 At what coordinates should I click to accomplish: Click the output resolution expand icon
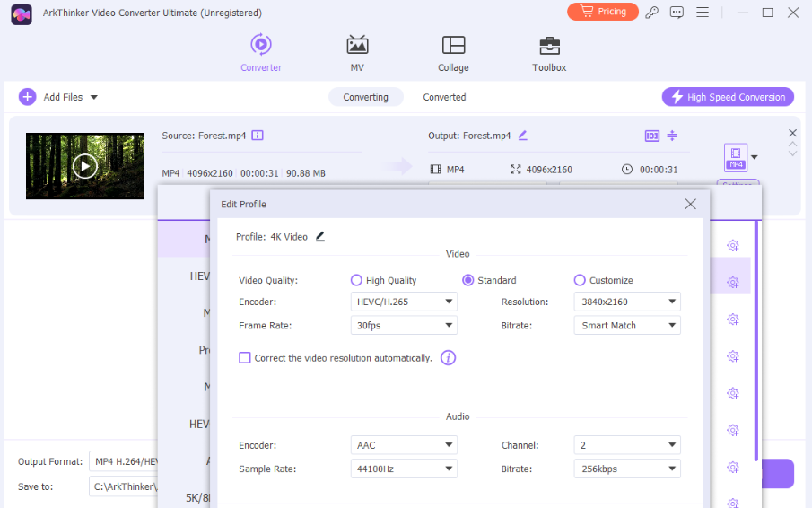click(x=515, y=170)
